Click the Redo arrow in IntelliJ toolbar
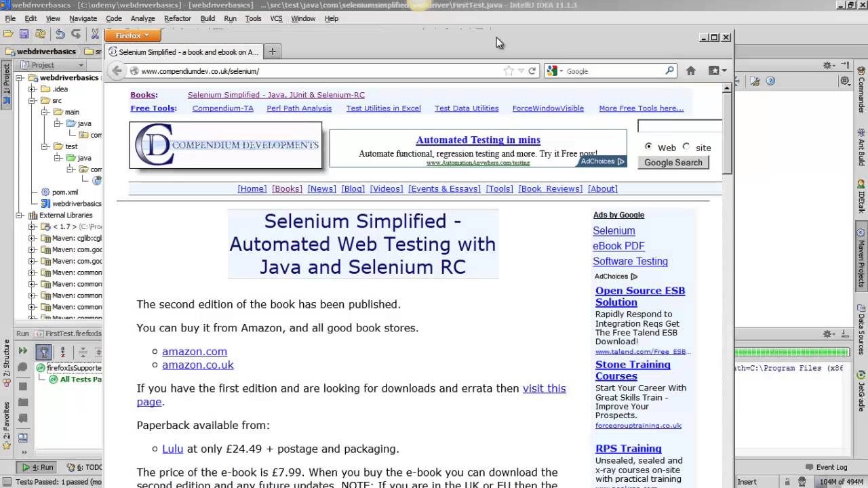Viewport: 868px width, 488px height. coord(76,34)
